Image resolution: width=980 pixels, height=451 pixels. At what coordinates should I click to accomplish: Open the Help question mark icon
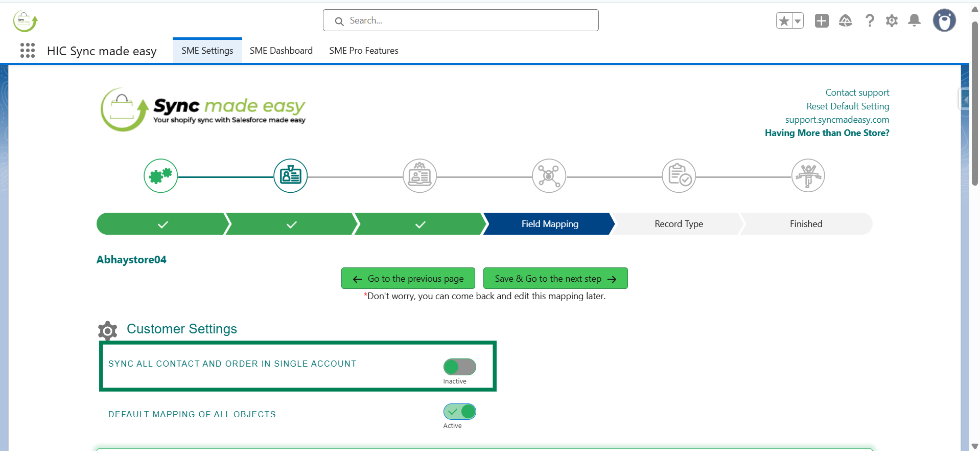click(869, 20)
